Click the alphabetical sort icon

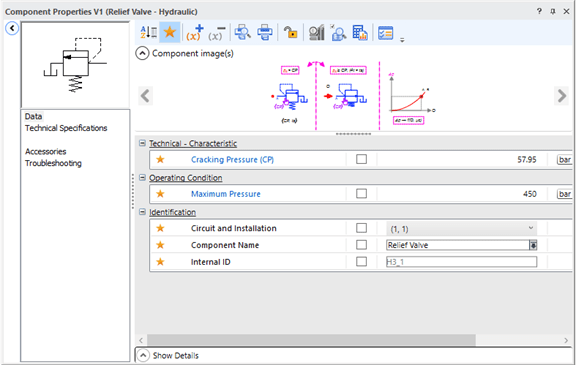pos(149,33)
